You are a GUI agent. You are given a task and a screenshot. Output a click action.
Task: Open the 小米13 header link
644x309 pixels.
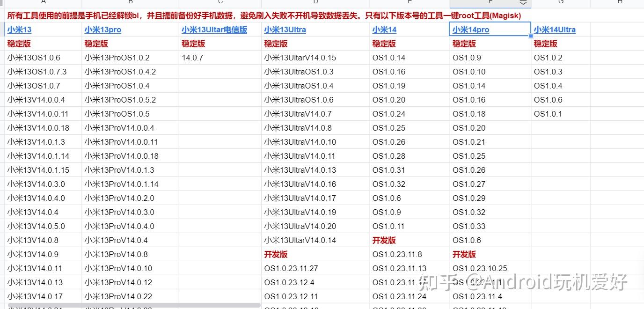pyautogui.click(x=19, y=29)
